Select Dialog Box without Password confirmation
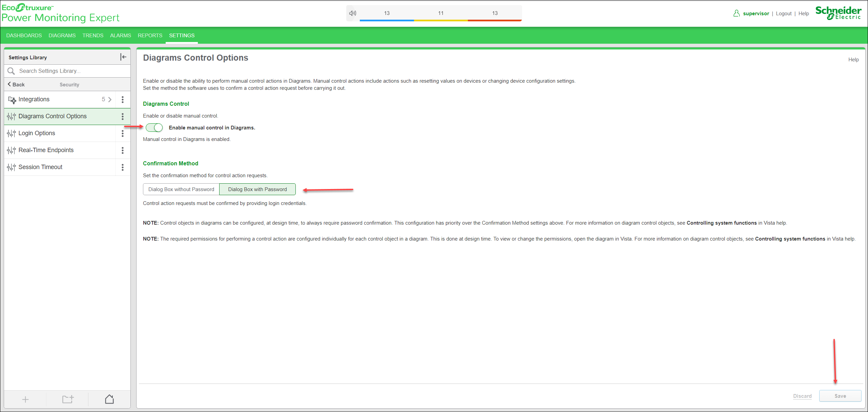The height and width of the screenshot is (412, 868). pos(181,189)
